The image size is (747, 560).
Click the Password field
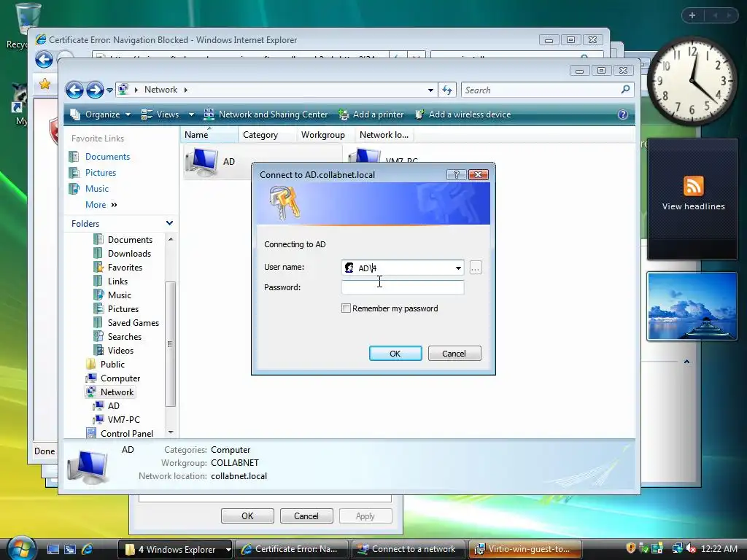click(403, 287)
